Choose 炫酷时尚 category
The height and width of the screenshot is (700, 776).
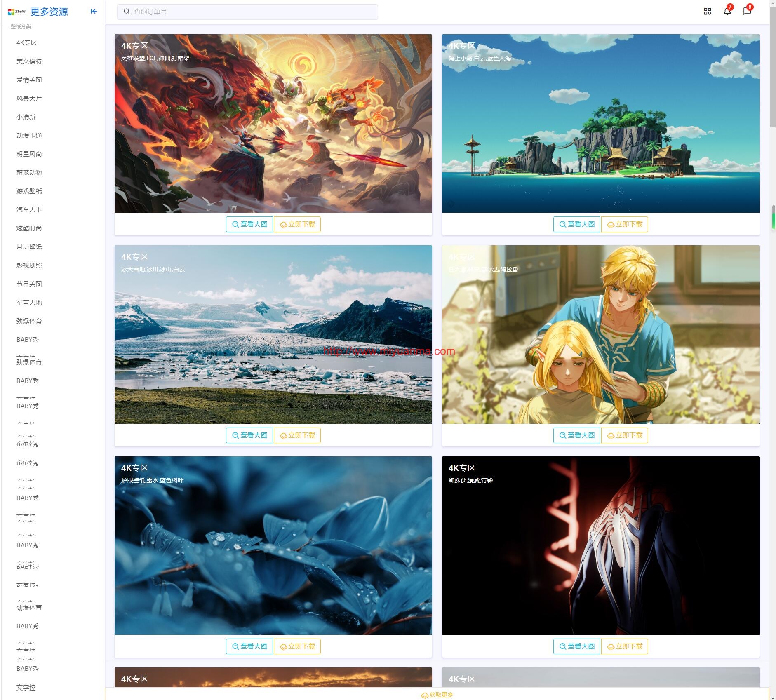tap(29, 228)
